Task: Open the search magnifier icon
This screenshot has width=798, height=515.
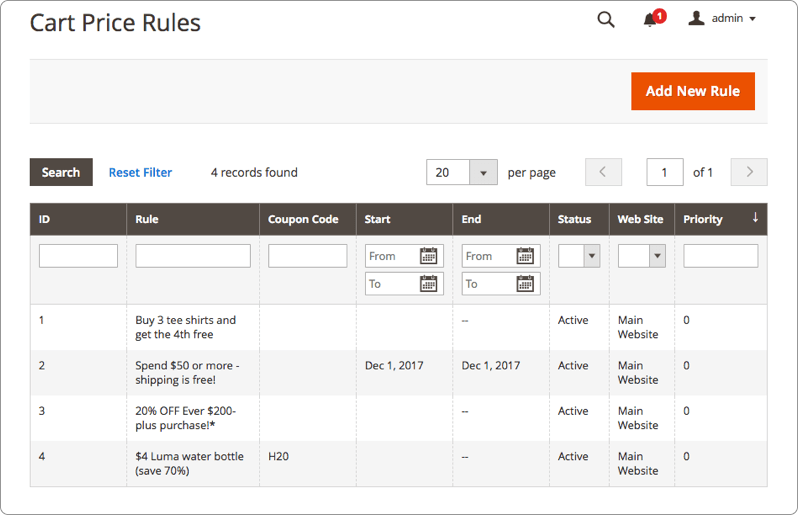Action: tap(606, 19)
